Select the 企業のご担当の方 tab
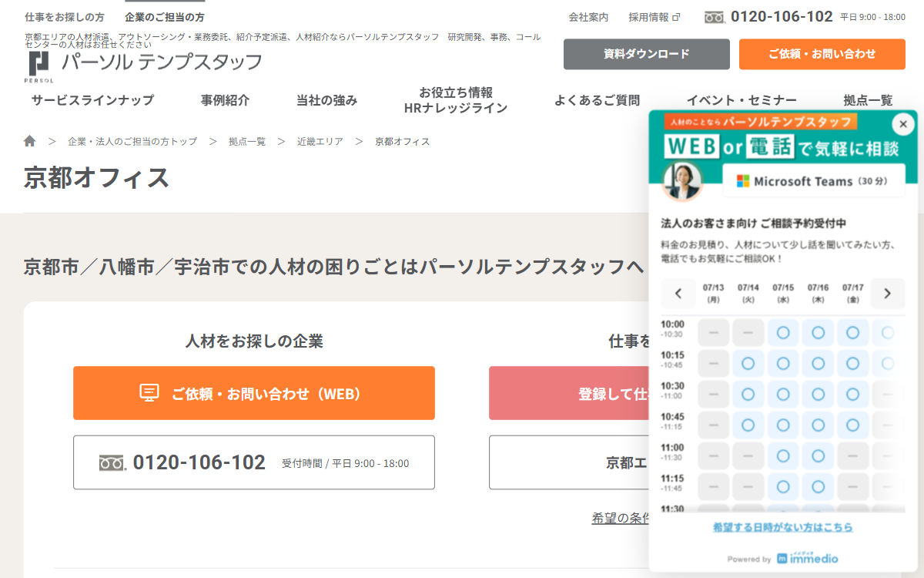 click(165, 17)
